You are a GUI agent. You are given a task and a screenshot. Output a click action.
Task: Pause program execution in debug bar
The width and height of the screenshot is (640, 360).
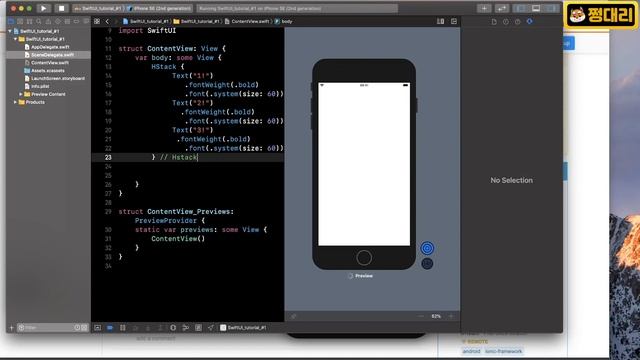click(122, 328)
